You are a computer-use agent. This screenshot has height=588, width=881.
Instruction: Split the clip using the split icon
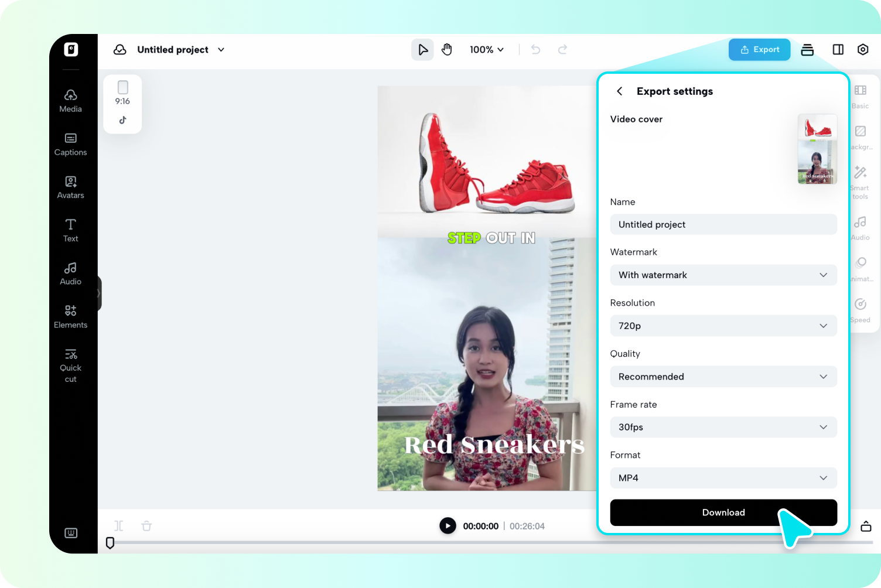(x=118, y=526)
